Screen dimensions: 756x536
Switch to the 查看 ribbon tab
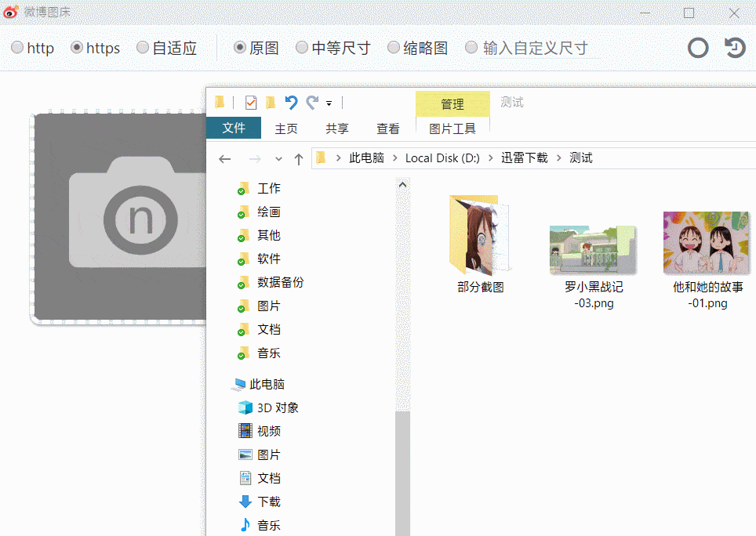(x=387, y=129)
